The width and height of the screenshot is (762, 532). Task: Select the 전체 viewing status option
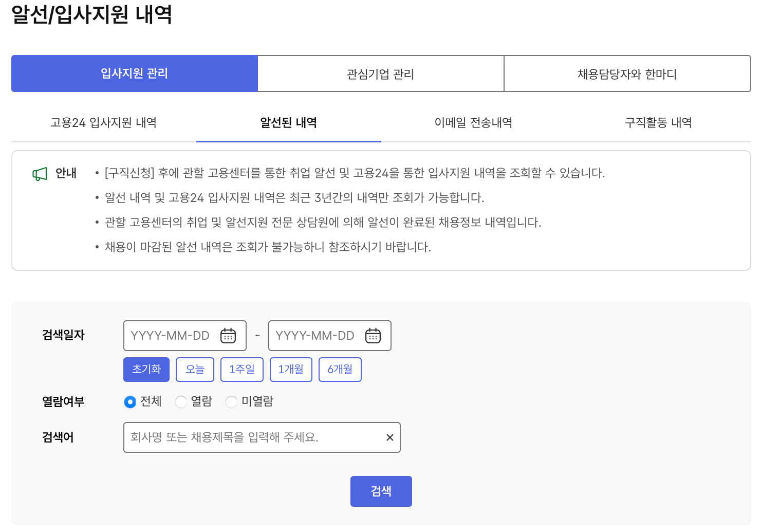[129, 402]
